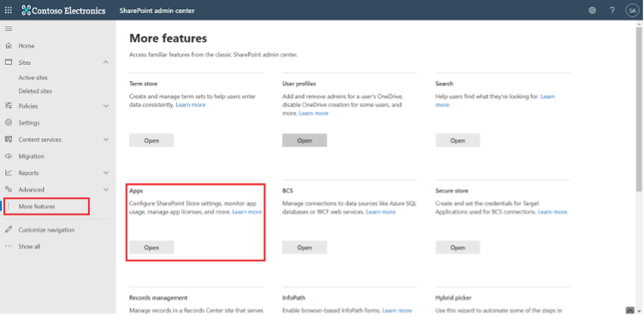This screenshot has height=316, width=644.
Task: Click Learn more under Search
Action: [x=547, y=97]
